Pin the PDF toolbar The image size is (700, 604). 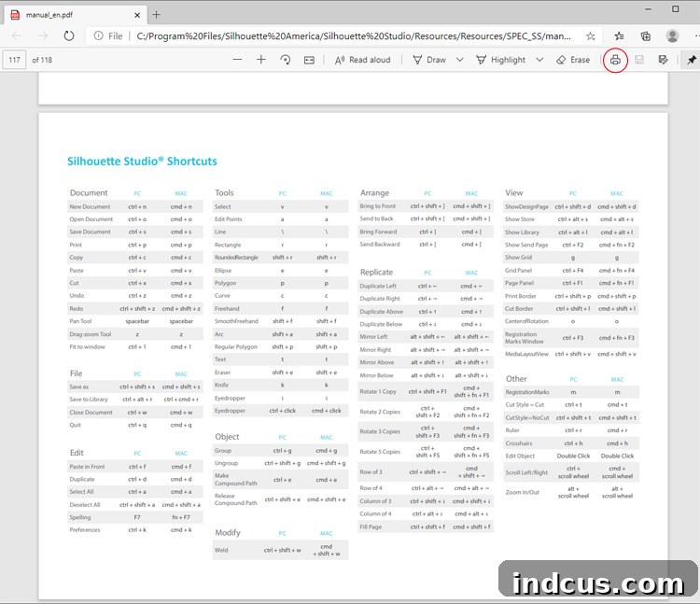(692, 60)
